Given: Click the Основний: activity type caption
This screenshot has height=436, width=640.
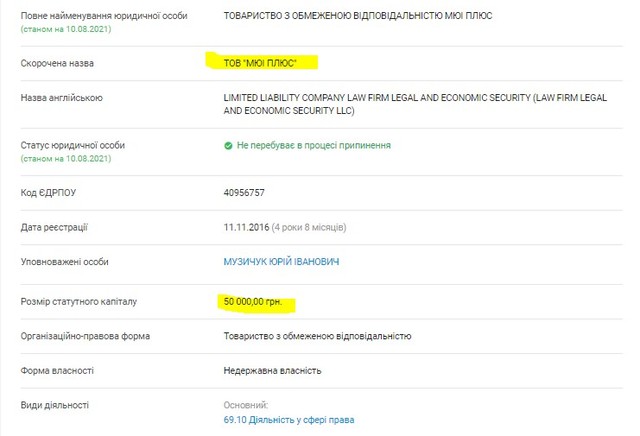Looking at the screenshot, I should tap(246, 405).
